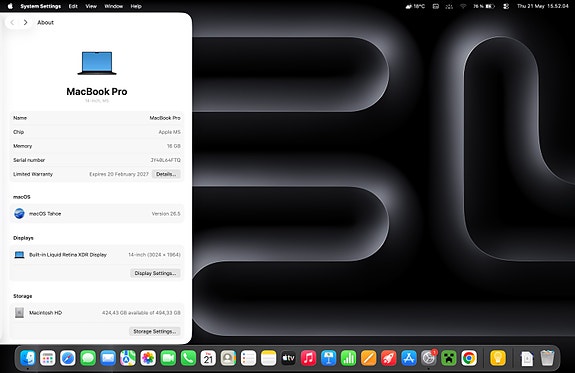
Task: Open the document stack in dock
Action: coord(527,358)
